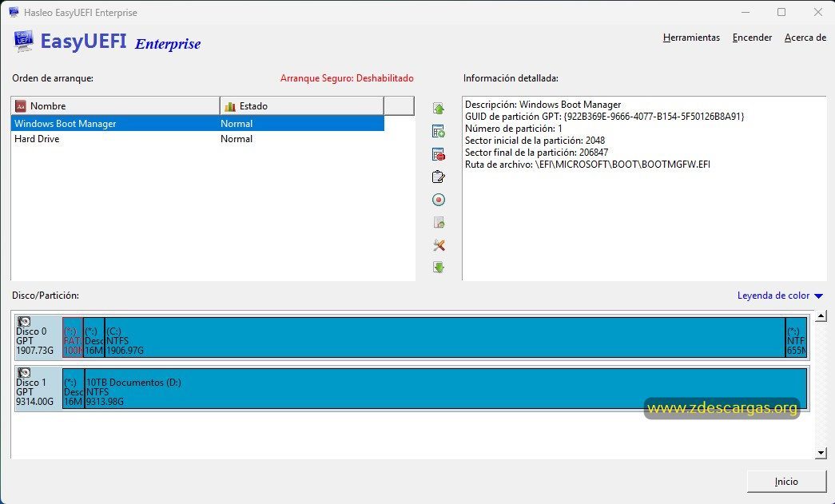Image resolution: width=835 pixels, height=504 pixels.
Task: Select the 655M NTFS partition on Disco 0
Action: point(796,337)
